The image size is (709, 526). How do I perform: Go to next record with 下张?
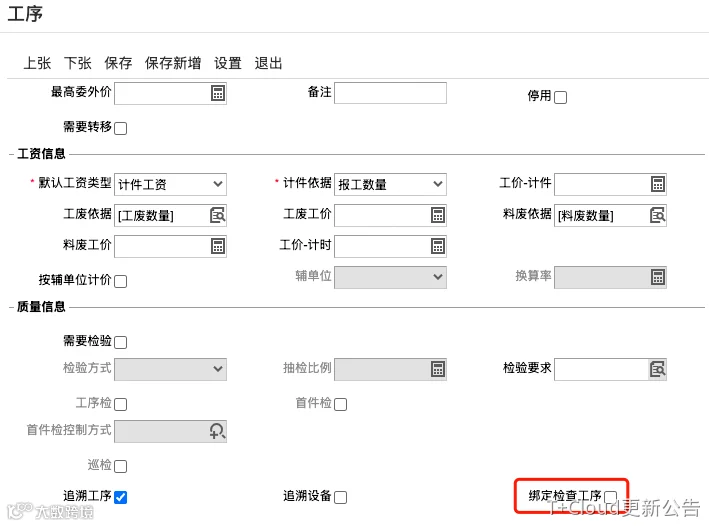click(x=77, y=63)
